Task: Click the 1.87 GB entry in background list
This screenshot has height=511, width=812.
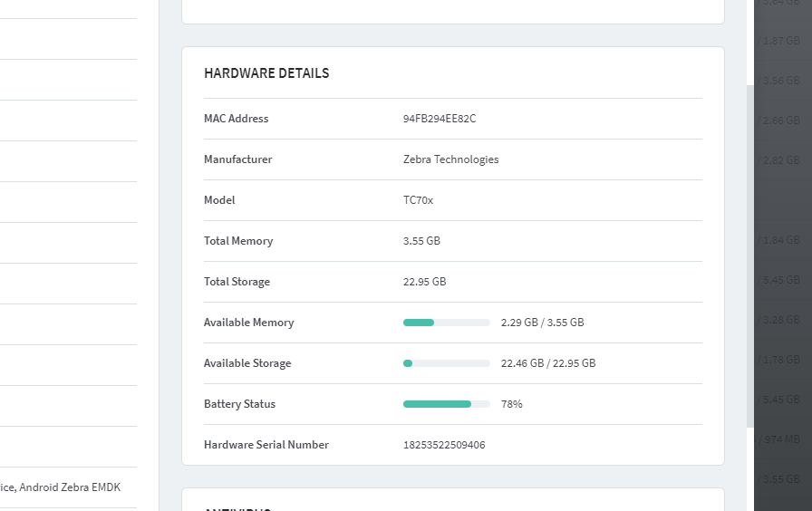Action: 781,41
